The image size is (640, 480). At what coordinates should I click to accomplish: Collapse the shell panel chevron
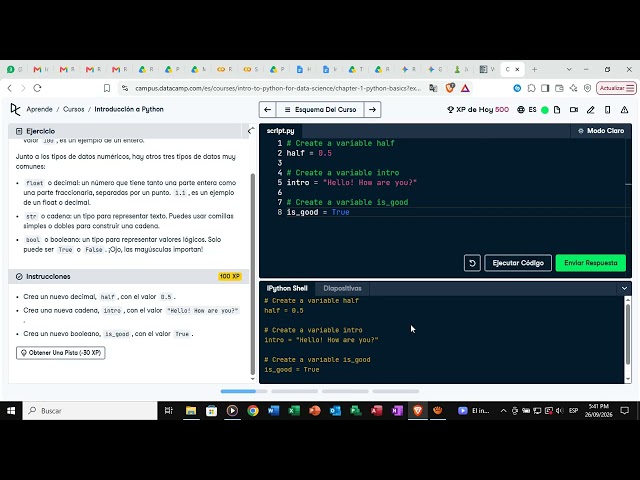pyautogui.click(x=624, y=288)
